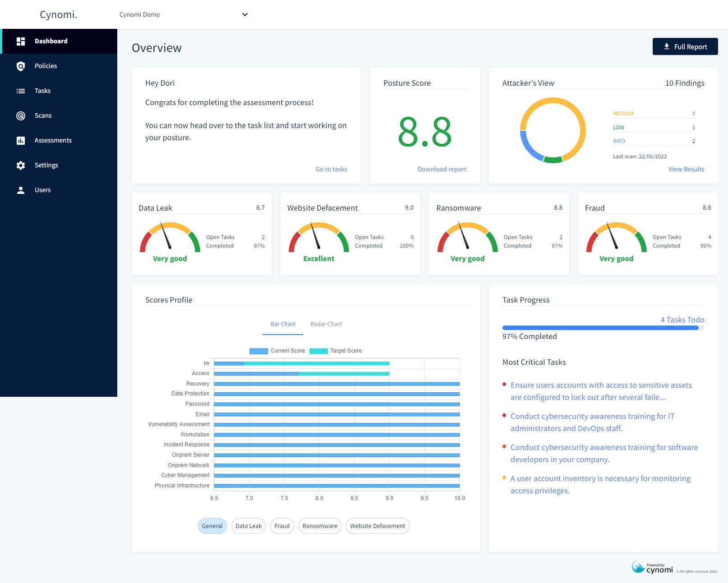This screenshot has width=728, height=583.
Task: Click the Full Report button
Action: pyautogui.click(x=685, y=46)
